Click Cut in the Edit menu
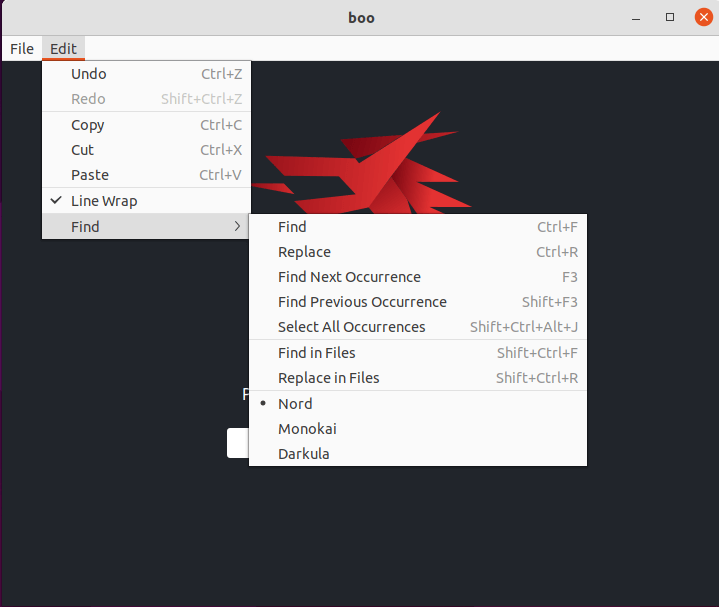The image size is (719, 607). tap(83, 150)
